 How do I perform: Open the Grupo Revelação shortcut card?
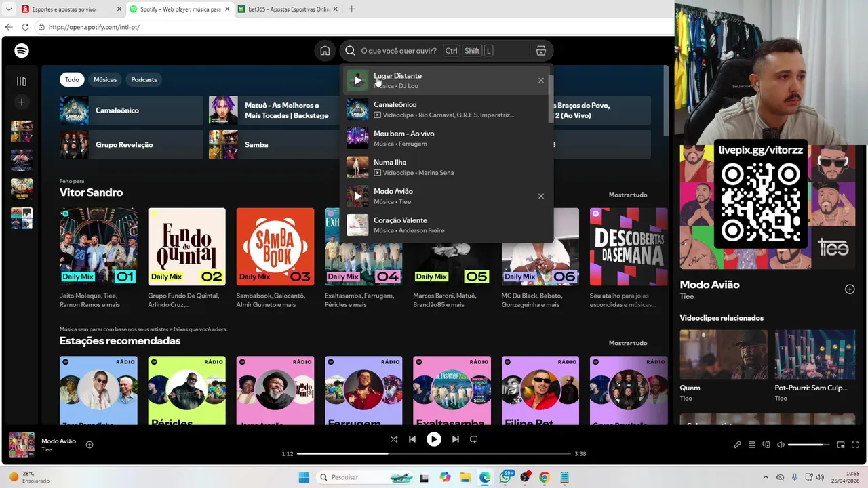point(132,144)
